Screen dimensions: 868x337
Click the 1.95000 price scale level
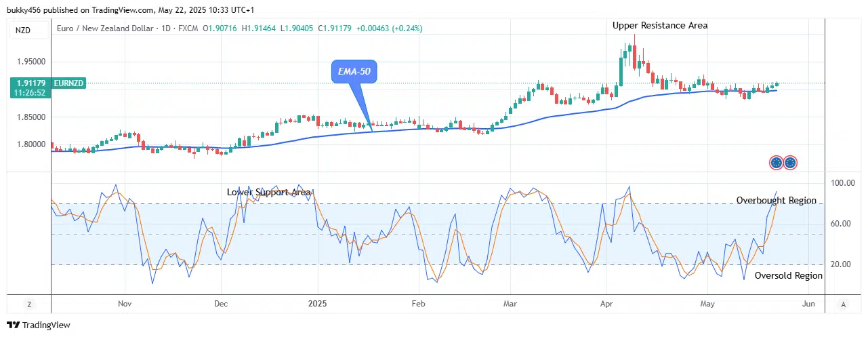[x=30, y=62]
